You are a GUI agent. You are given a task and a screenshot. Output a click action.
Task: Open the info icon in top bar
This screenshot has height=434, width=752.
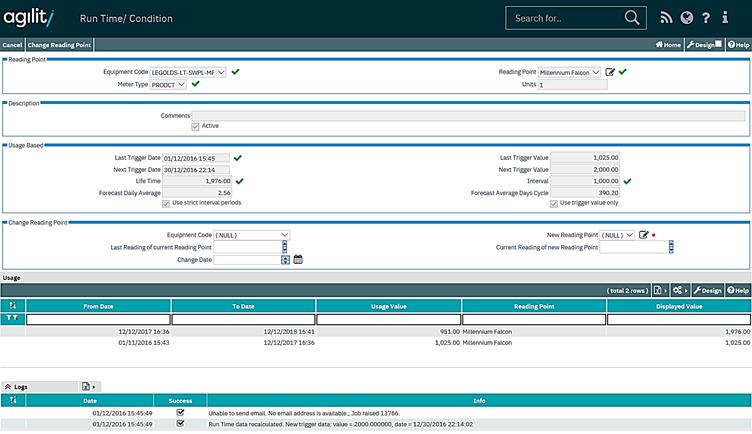click(x=730, y=18)
